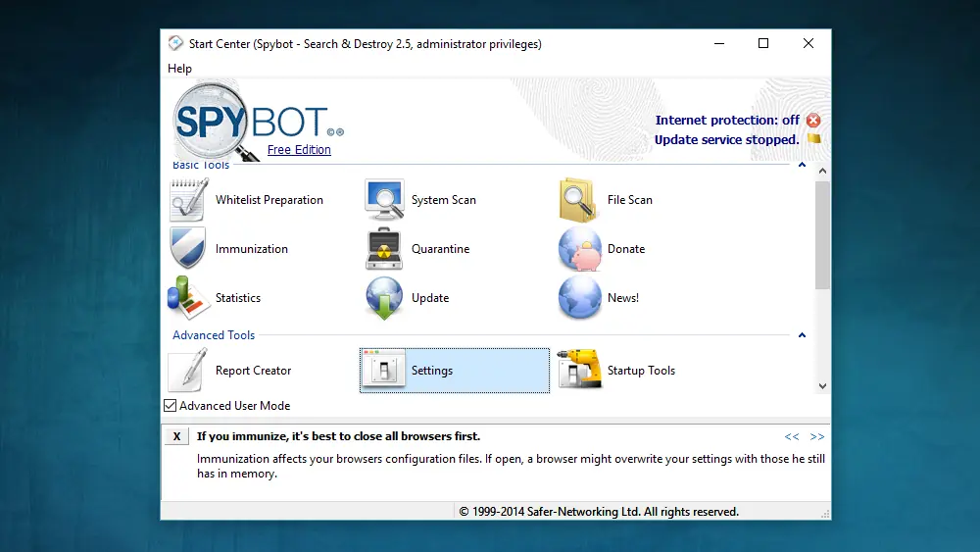Follow the Free Edition link
The image size is (980, 552).
(x=299, y=149)
